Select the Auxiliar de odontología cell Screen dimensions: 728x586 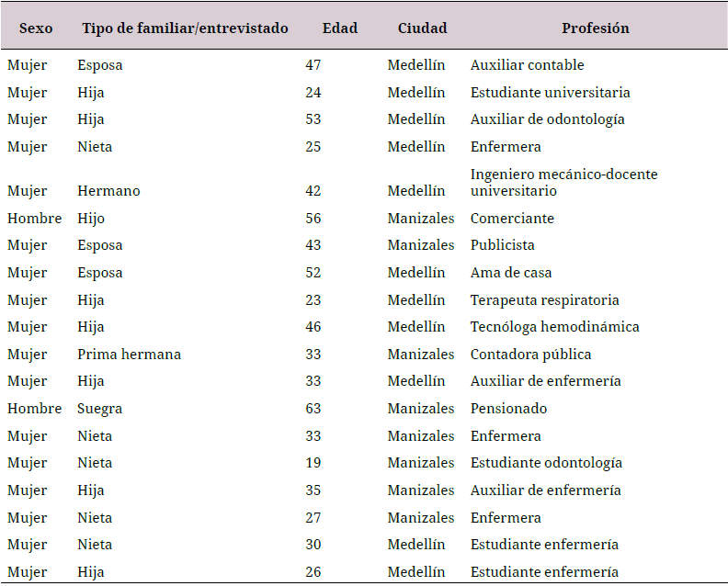547,119
